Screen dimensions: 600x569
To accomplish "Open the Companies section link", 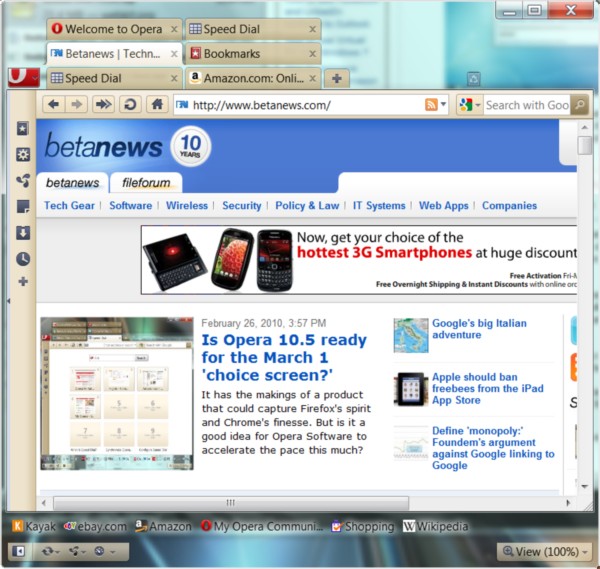I will pos(509,205).
